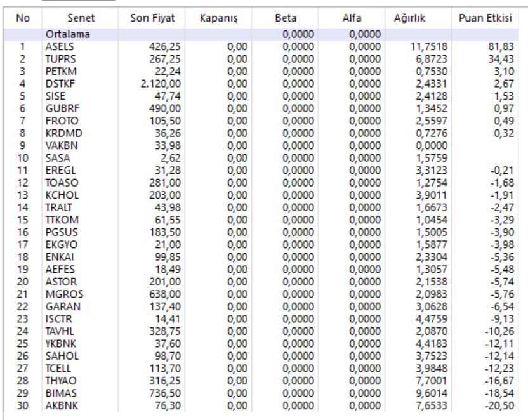The image size is (528, 420).
Task: Select the THYAO stock row
Action: tap(261, 381)
